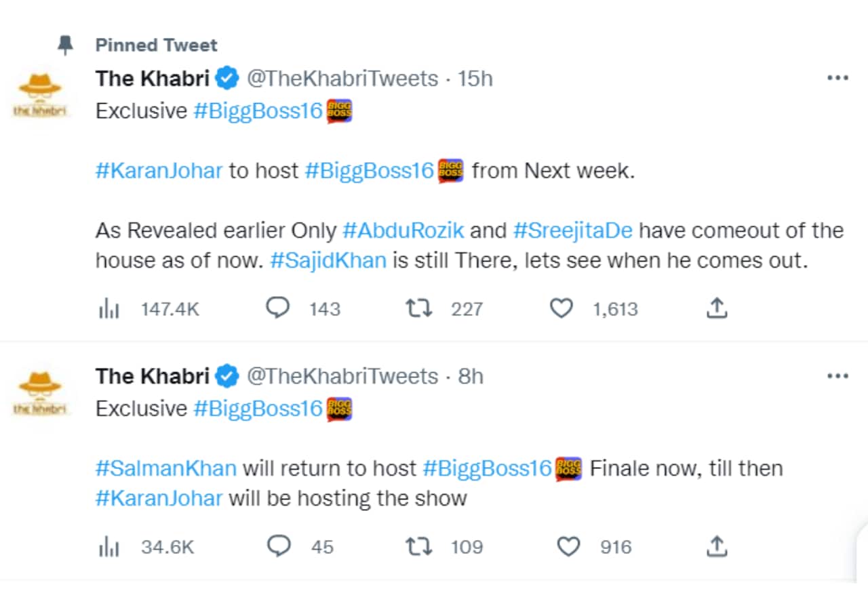The height and width of the screenshot is (610, 868).
Task: View analytics of the 147.4K views tweet
Action: (x=108, y=309)
